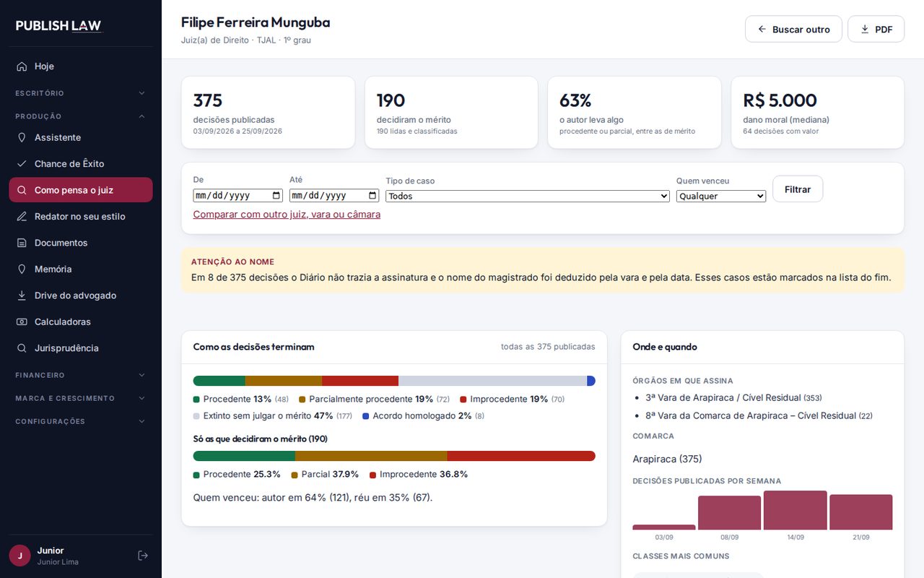Click the Buscar outro button
Screen dimensions: 924x578
793,30
